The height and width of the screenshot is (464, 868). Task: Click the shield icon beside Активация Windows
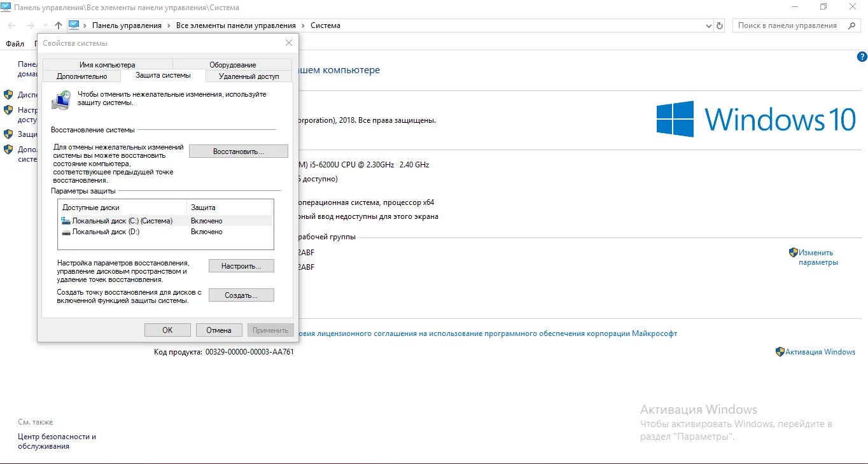point(780,351)
